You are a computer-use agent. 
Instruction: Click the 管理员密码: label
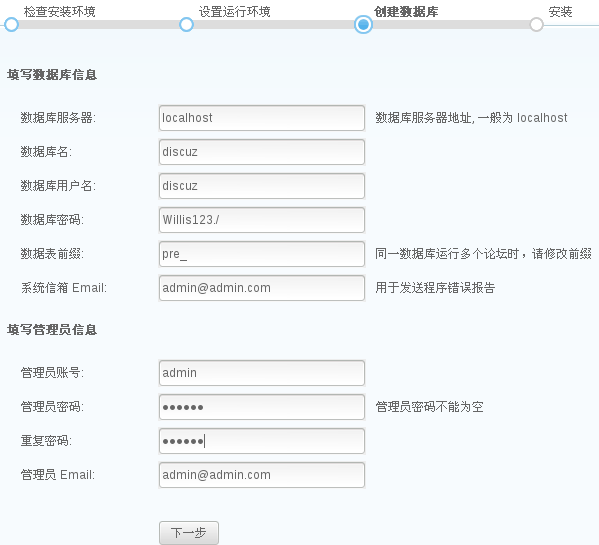click(52, 407)
